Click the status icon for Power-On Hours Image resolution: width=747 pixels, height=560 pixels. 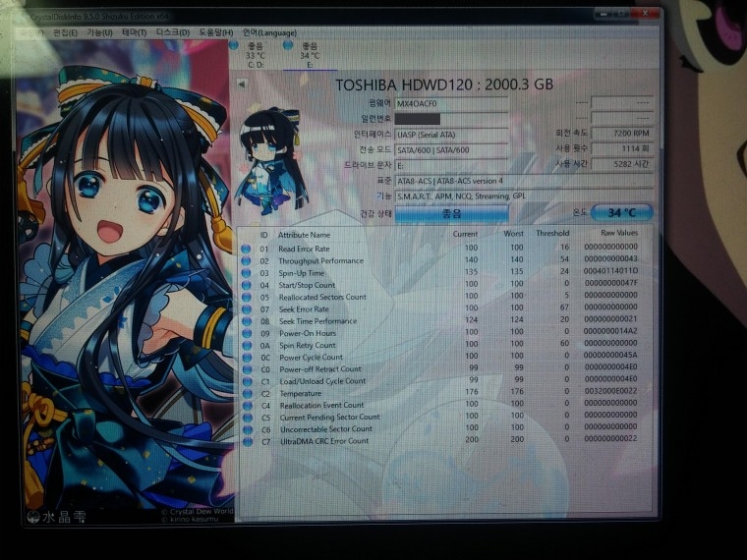click(247, 333)
